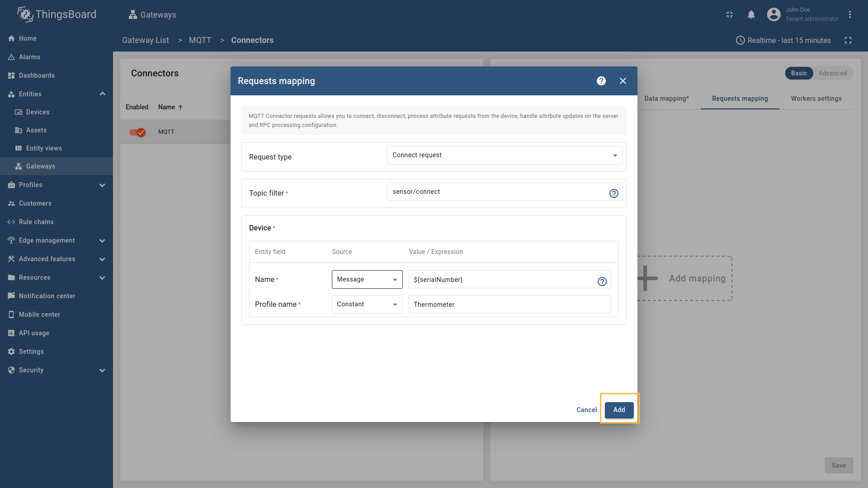Switch to the Data mapping tab
Screen dimensions: 868x488
coord(666,99)
